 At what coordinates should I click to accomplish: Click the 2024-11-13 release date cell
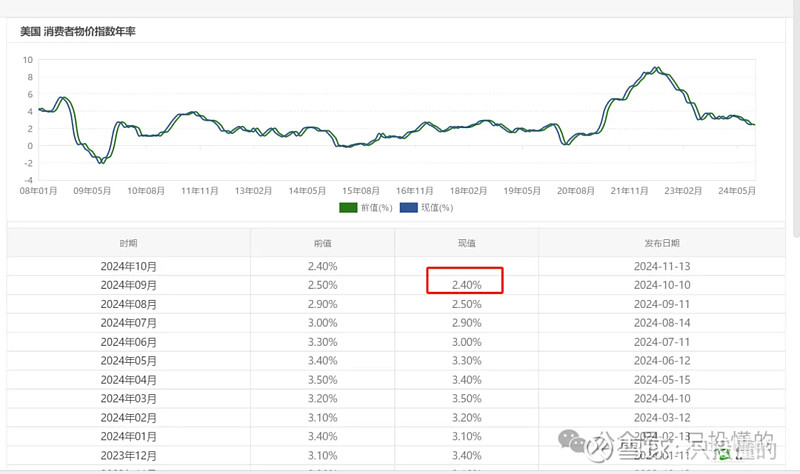click(662, 266)
